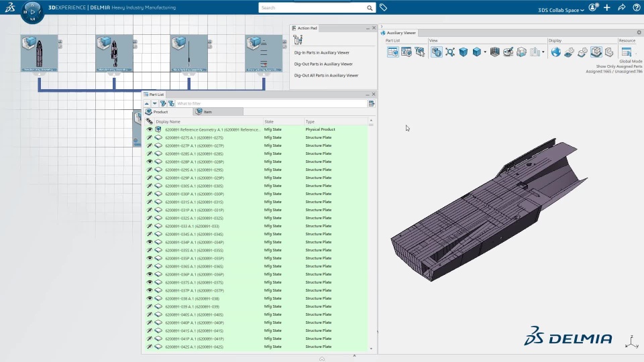Viewport: 644px width, 362px height.
Task: Open the Auxiliary Viewer settings gear
Action: coord(639,32)
